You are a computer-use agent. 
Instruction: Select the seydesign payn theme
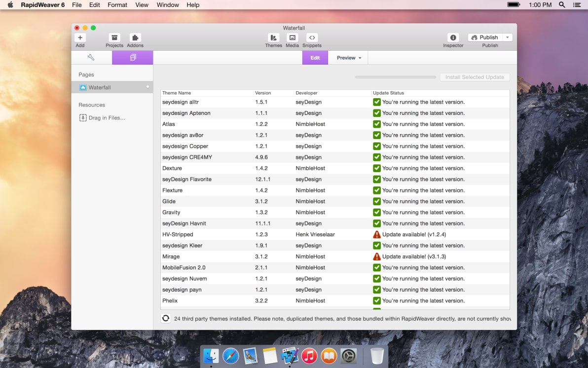click(x=182, y=290)
